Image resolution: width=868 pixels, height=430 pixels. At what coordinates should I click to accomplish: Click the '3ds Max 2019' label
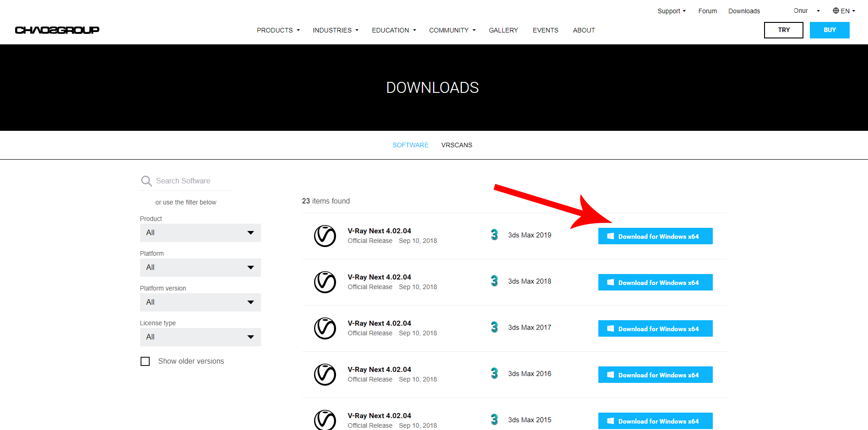[x=530, y=235]
